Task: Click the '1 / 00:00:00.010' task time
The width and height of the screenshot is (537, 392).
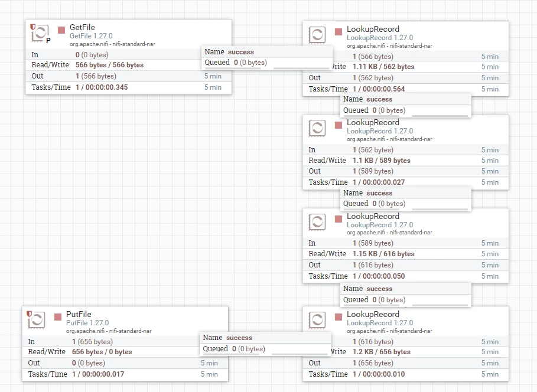Action: click(379, 374)
